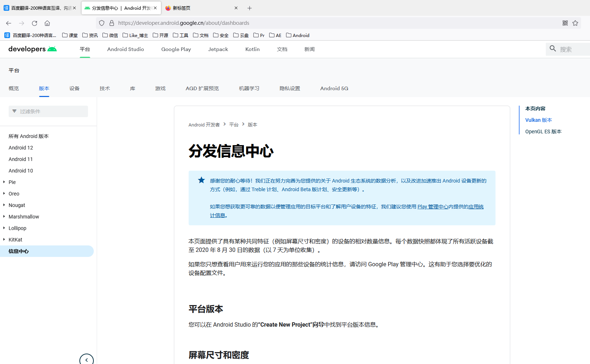
Task: Collapse sidebar with the round chevron button
Action: click(x=87, y=359)
